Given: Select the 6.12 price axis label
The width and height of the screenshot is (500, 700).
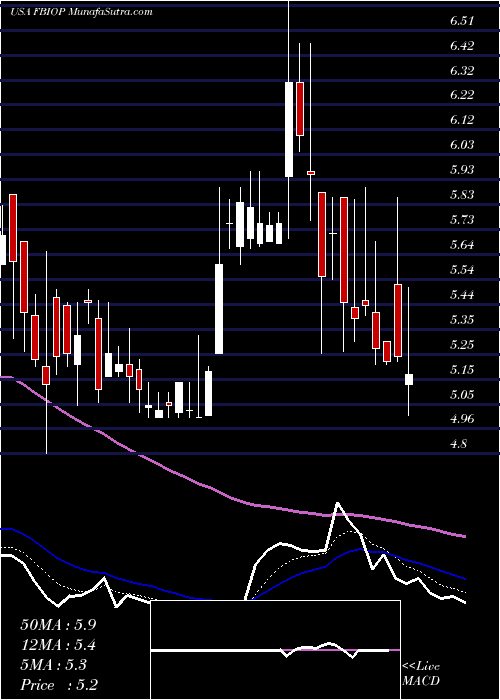Looking at the screenshot, I should click(x=462, y=120).
